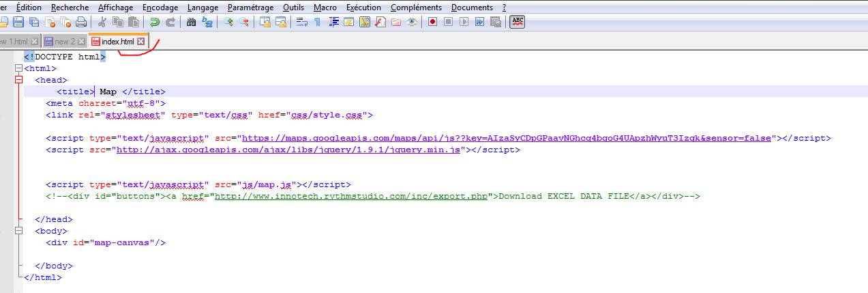Click the Find and Replace icon
Image resolution: width=868 pixels, height=293 pixels.
(207, 23)
